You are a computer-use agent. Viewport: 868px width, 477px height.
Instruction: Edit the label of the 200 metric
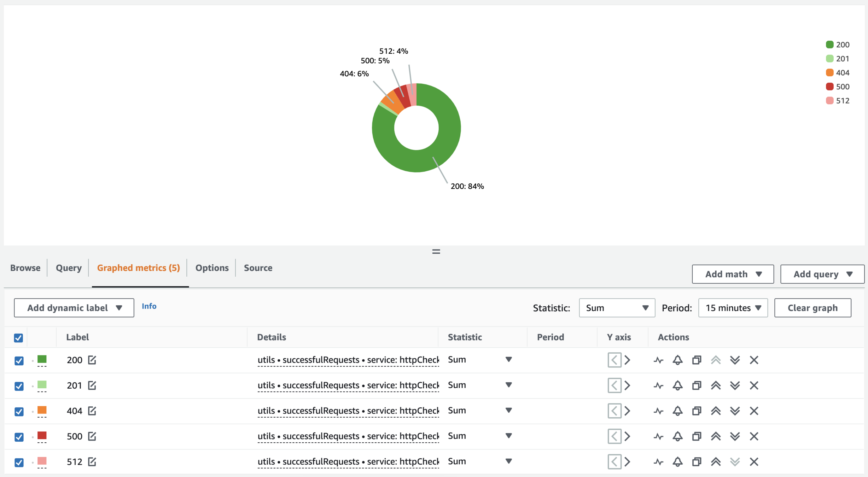[x=92, y=360]
